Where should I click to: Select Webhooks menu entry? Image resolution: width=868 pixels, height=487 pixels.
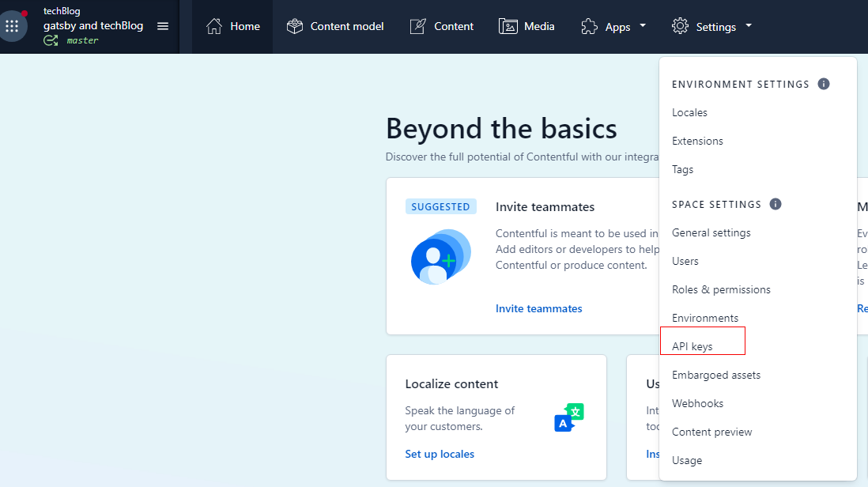click(697, 403)
